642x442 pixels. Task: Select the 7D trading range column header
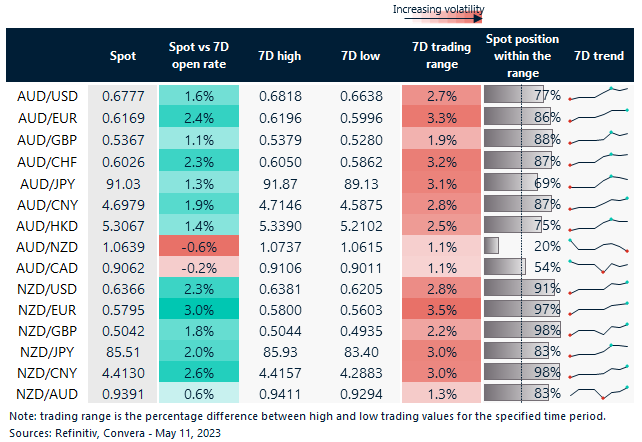(435, 56)
